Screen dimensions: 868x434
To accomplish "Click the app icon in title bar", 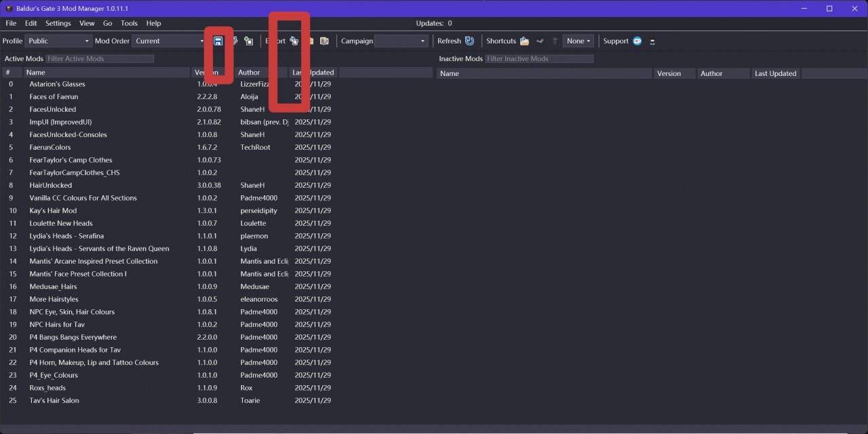I will (9, 8).
